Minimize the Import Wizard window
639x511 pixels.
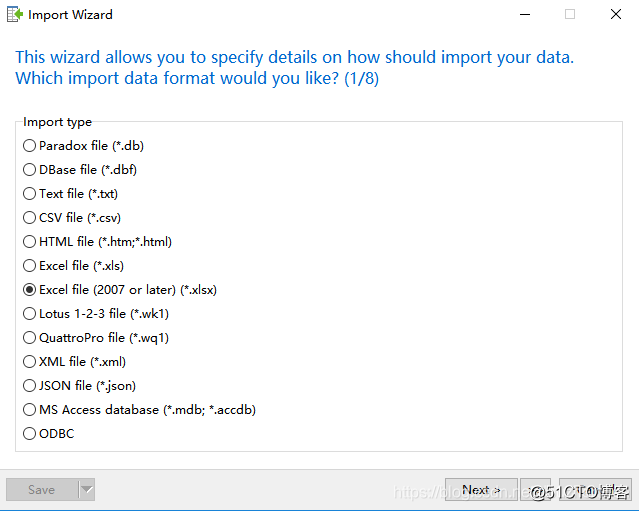[x=525, y=15]
